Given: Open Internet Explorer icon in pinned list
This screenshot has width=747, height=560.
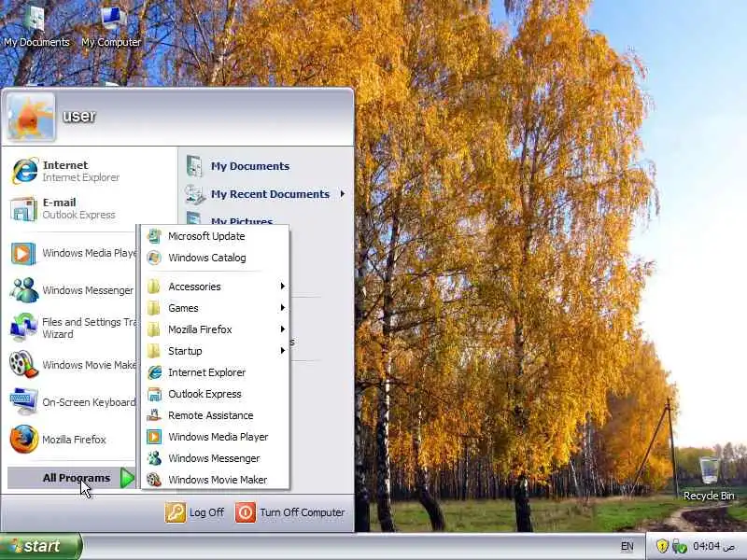Looking at the screenshot, I should point(24,171).
